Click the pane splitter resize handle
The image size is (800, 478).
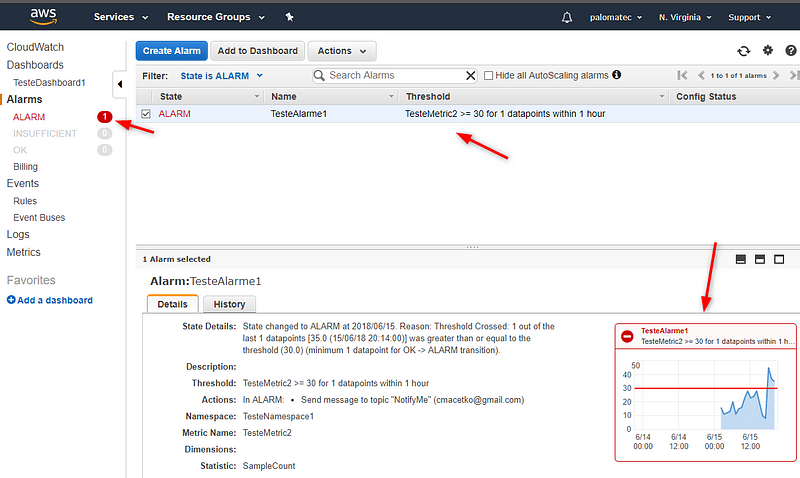(472, 247)
